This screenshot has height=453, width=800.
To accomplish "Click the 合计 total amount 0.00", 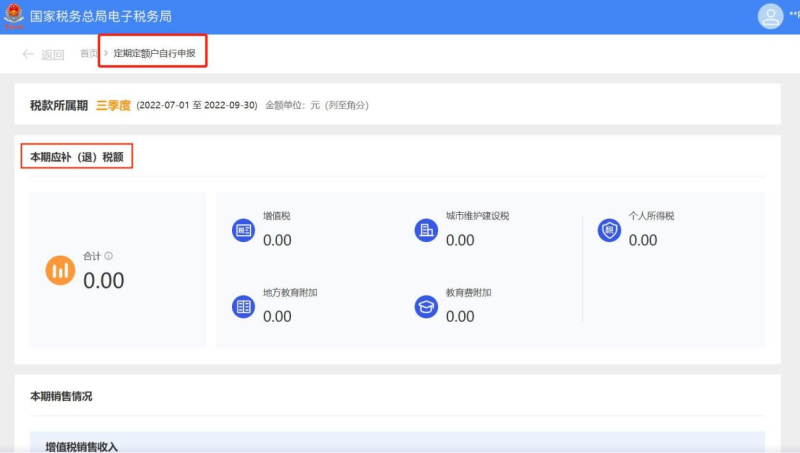I will click(x=104, y=281).
